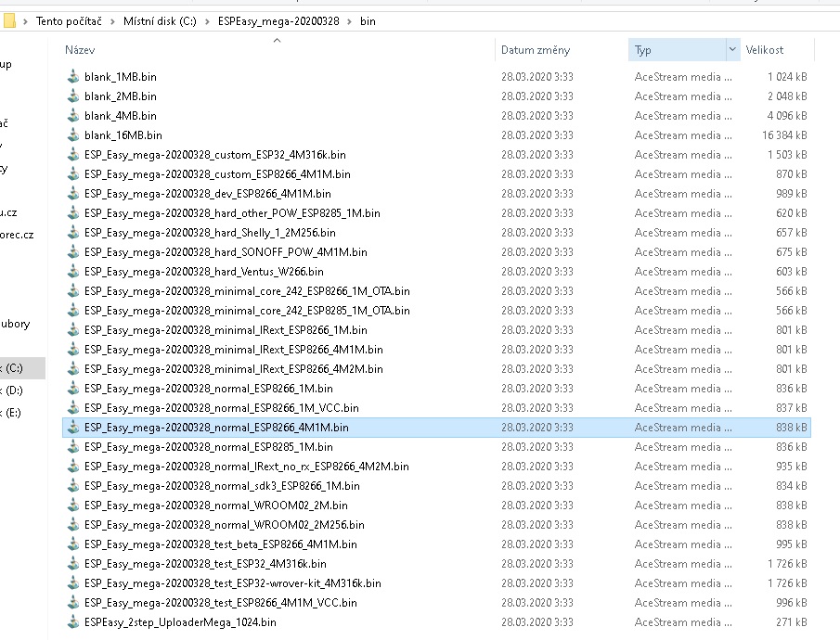Expand the breadcrumb chevron after Tento počítač
840x640 pixels.
coord(112,21)
